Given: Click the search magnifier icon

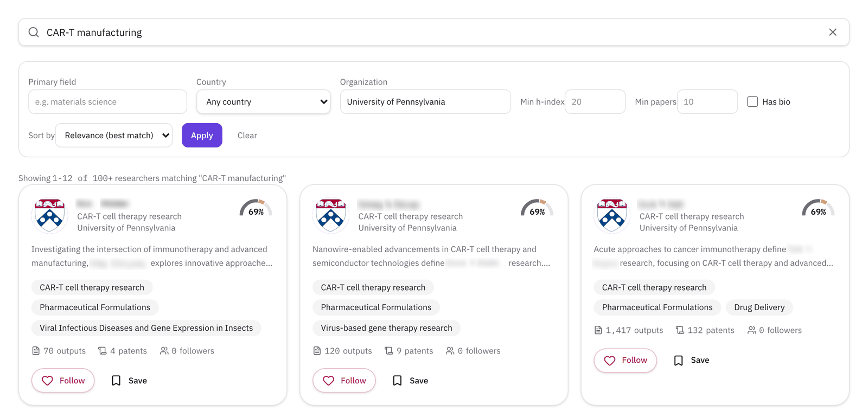Looking at the screenshot, I should click(x=34, y=33).
